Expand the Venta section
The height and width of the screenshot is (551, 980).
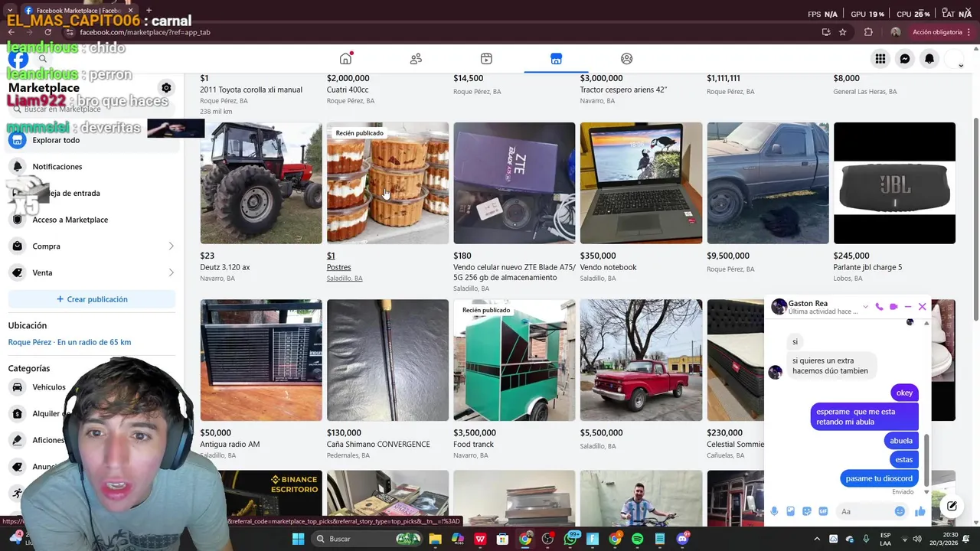[x=92, y=272]
